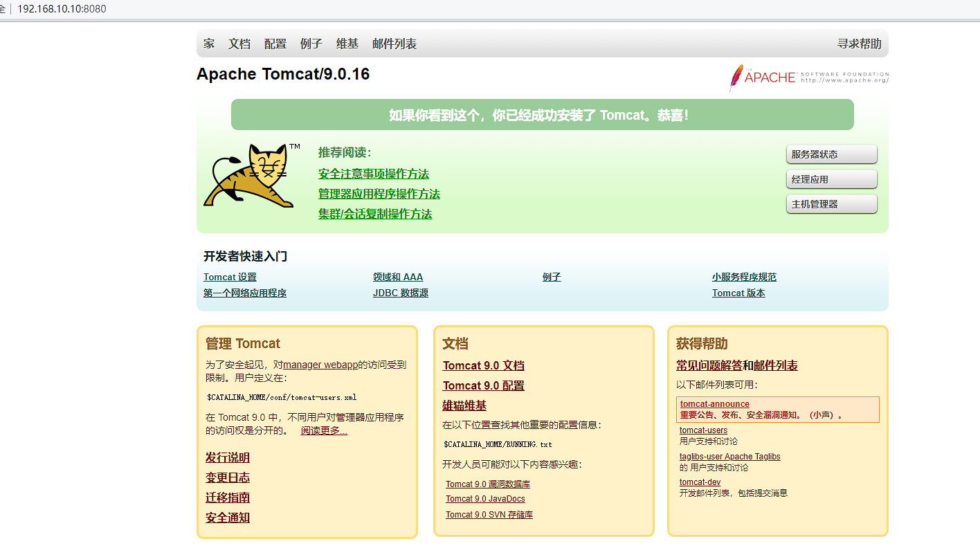
Task: Open the tomcat-announce mailing list link
Action: [x=715, y=404]
